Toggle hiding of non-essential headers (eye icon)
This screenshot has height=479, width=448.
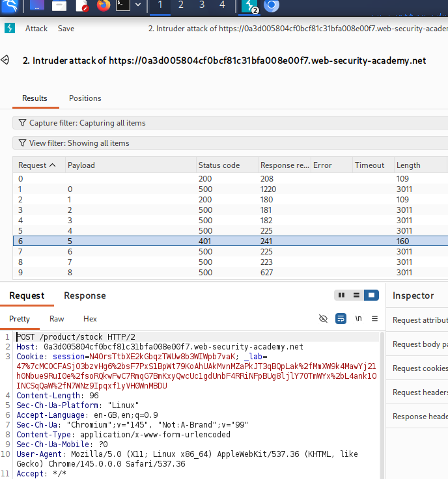coord(323,319)
